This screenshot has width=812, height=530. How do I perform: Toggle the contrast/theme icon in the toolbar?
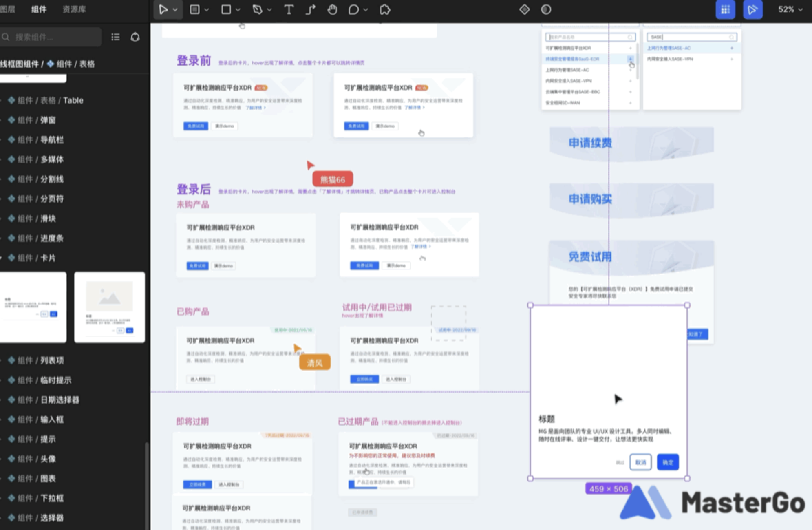click(545, 9)
